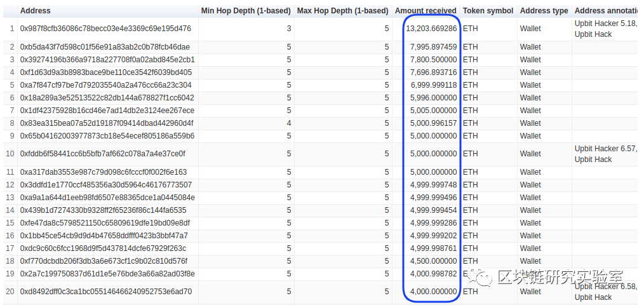
Task: Click the Address column header
Action: click(x=36, y=11)
